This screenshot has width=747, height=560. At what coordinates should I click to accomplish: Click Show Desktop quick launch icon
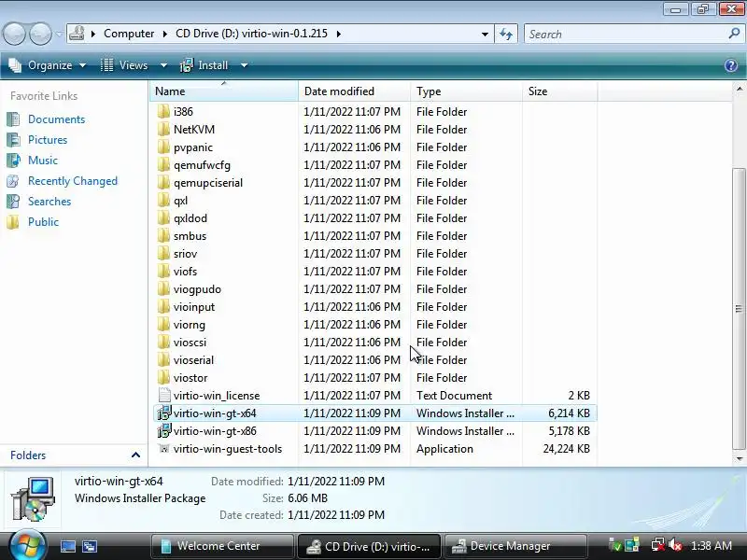coord(67,546)
